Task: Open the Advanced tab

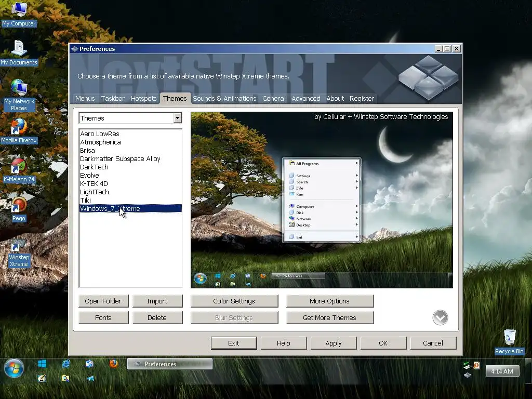Action: 305,98
